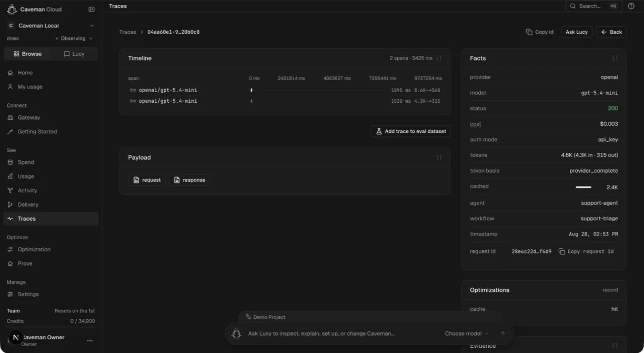Click the 2 spans · 3425 ms summary
Screen dimensions: 644x353
coord(411,58)
